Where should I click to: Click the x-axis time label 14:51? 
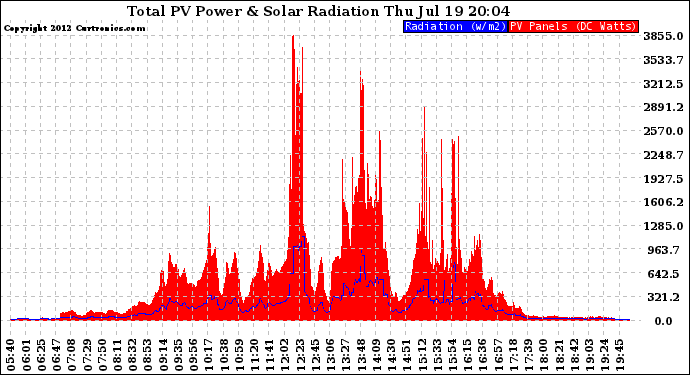coord(407,355)
